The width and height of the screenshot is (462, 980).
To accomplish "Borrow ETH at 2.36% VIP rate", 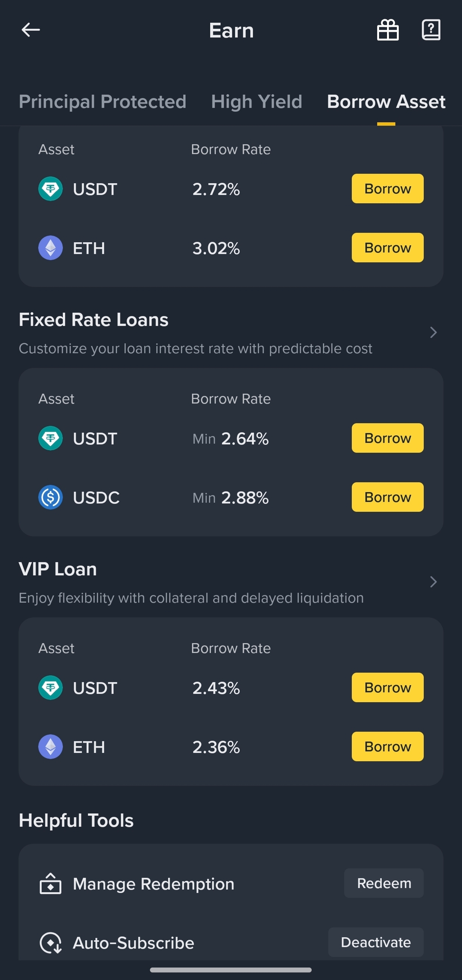I will pyautogui.click(x=387, y=746).
